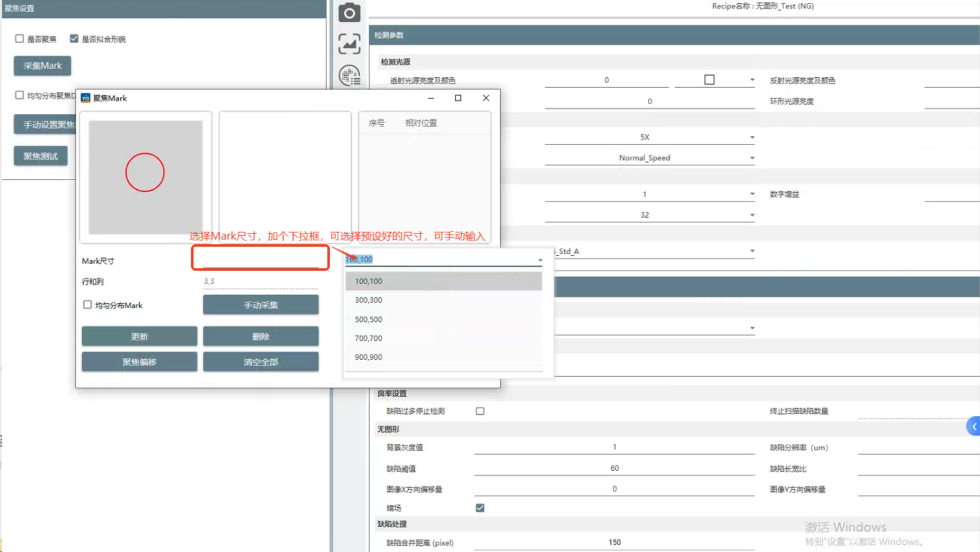Open the Normal_Speed dropdown
The image size is (980, 552).
click(x=752, y=158)
